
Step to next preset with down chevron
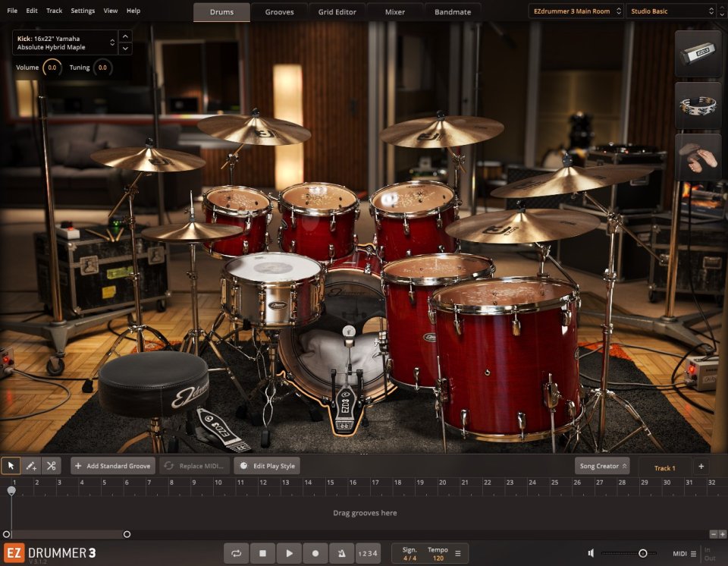point(722,14)
